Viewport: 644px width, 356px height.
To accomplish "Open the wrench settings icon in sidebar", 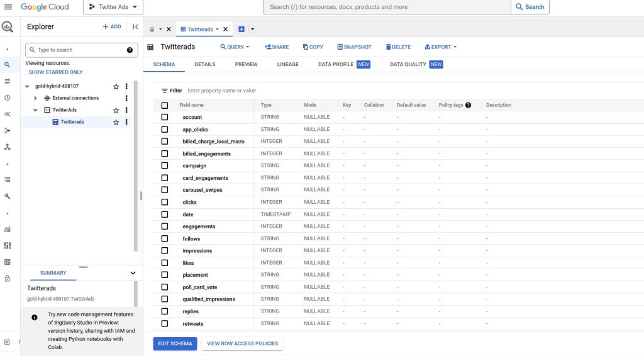I will point(8,196).
